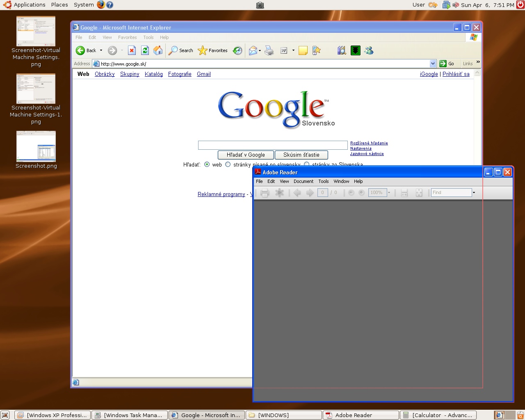
Task: Click the yellow note icon in IE toolbar
Action: pyautogui.click(x=303, y=50)
